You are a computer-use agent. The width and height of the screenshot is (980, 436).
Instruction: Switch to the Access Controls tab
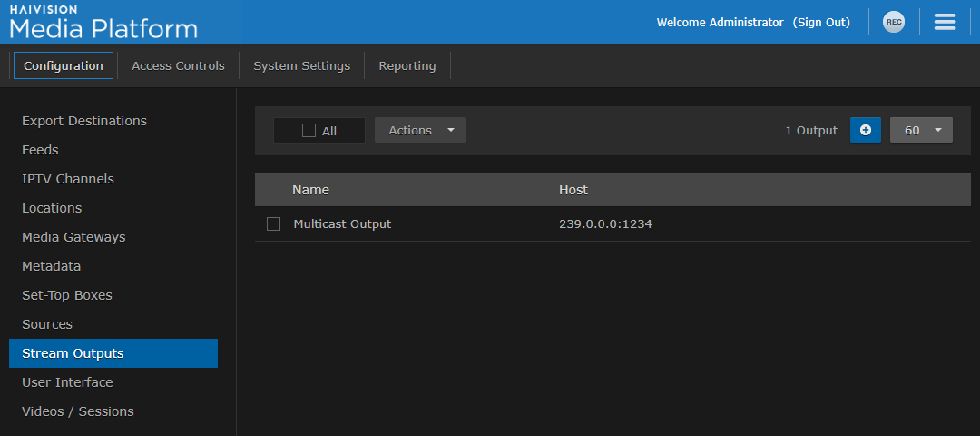(178, 65)
